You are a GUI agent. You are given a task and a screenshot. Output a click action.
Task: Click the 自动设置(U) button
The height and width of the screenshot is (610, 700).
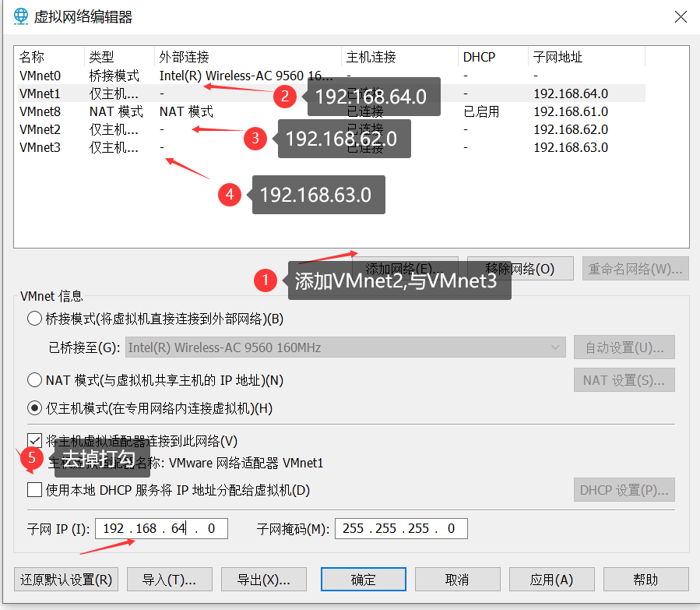click(624, 347)
